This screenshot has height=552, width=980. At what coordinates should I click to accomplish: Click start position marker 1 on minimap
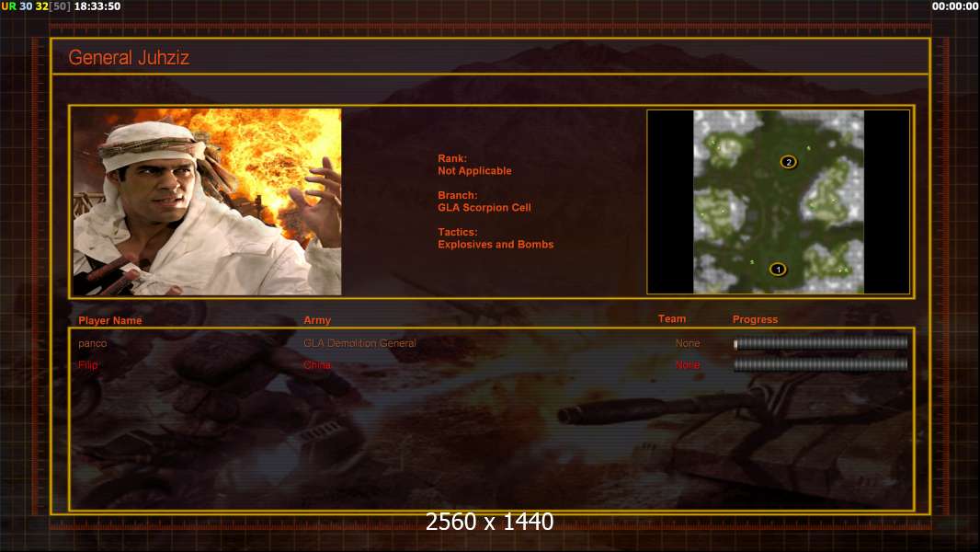(x=778, y=270)
